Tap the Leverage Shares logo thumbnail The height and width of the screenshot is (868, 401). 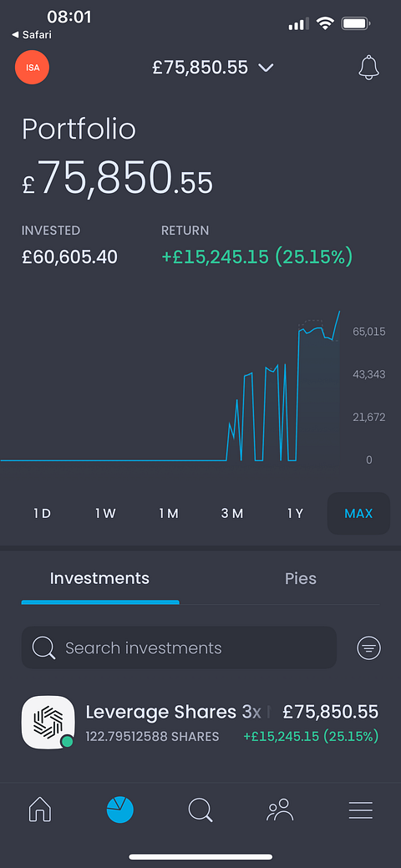(48, 723)
